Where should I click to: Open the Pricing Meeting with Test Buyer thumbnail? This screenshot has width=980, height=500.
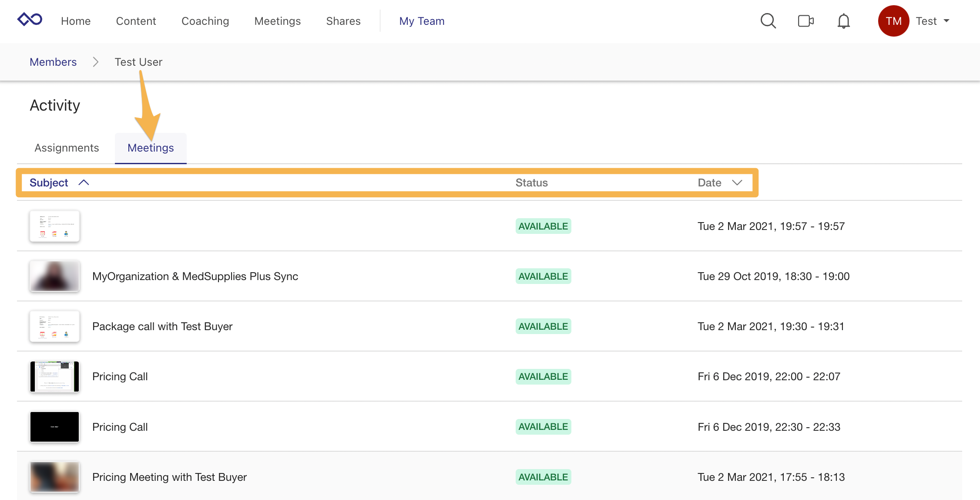click(x=54, y=476)
